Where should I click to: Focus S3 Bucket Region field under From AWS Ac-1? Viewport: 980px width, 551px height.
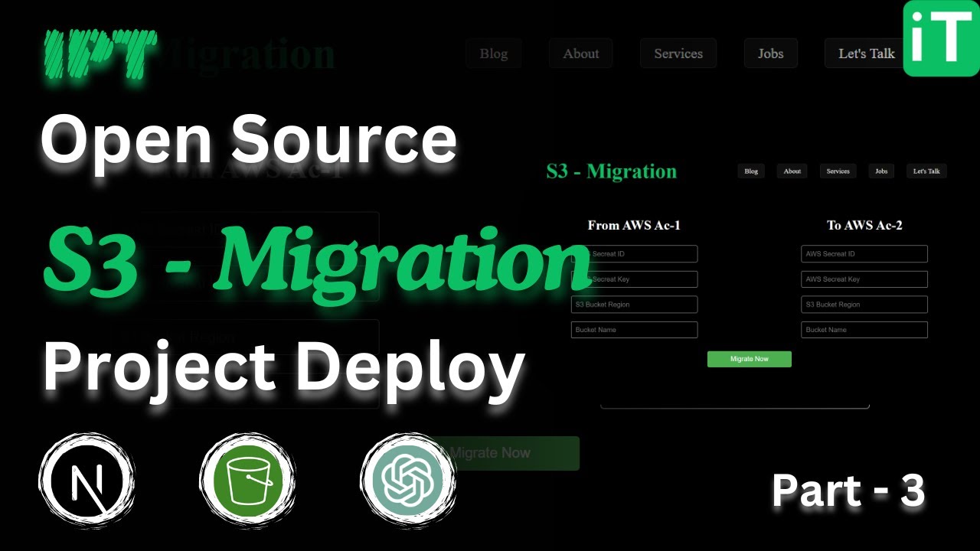click(x=635, y=305)
